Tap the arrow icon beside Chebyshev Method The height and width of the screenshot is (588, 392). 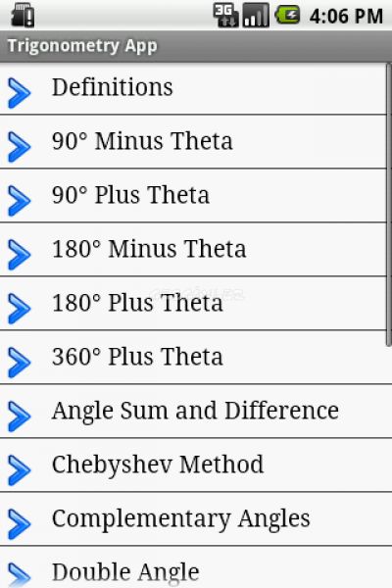pos(20,469)
